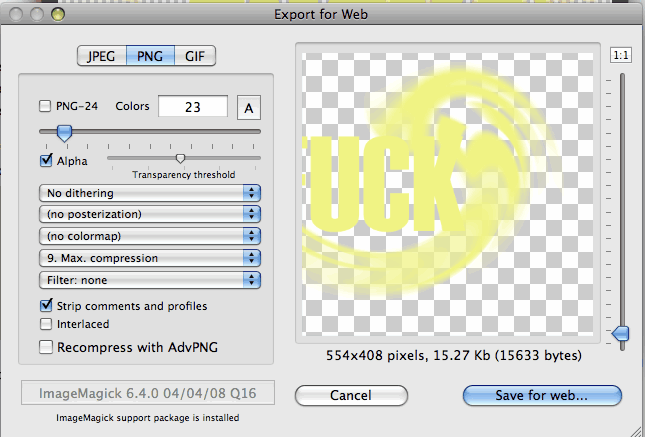
Task: Click the 'Save for web...' button
Action: [x=542, y=395]
